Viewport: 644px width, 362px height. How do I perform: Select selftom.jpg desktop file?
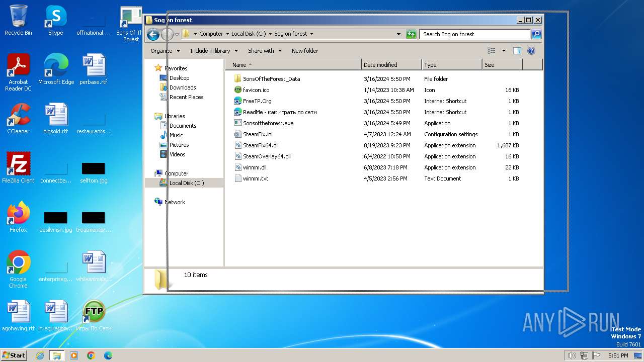pos(94,172)
